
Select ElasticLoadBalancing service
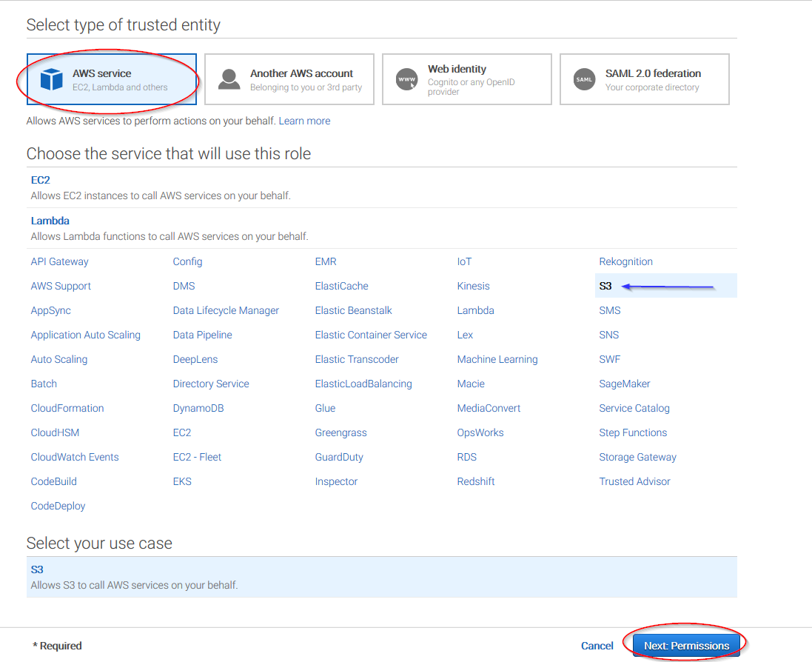(363, 384)
